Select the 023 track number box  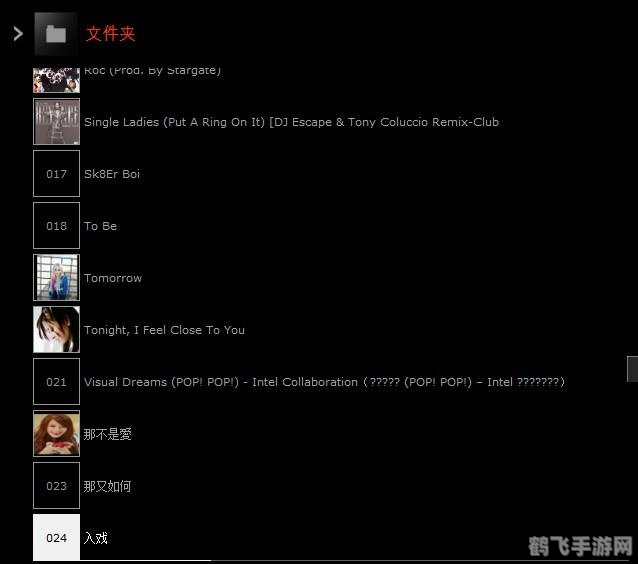point(56,486)
